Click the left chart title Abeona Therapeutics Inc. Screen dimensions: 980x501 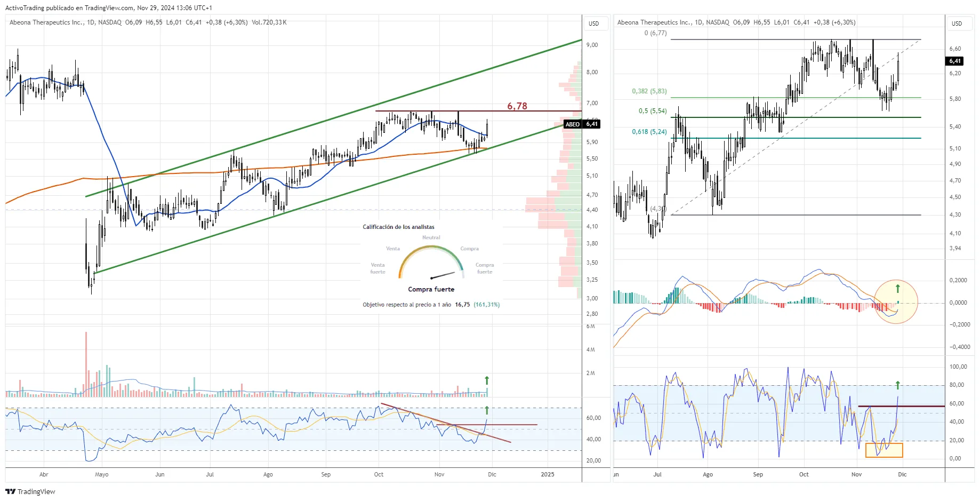pos(47,22)
